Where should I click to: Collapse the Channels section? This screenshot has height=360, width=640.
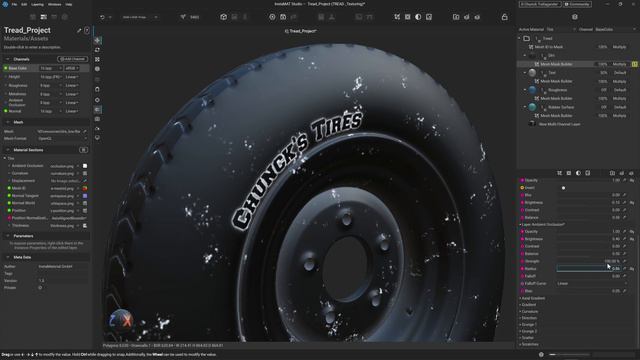pyautogui.click(x=7, y=59)
